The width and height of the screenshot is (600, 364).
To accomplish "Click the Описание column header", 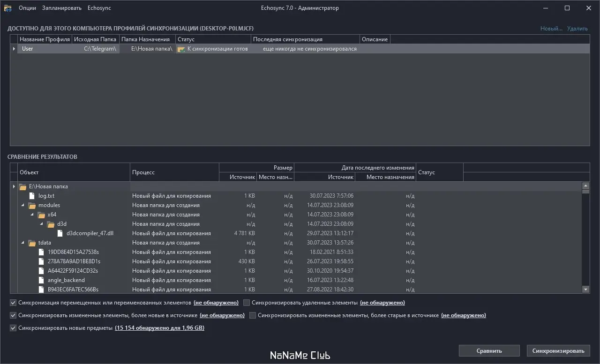I will (x=375, y=39).
